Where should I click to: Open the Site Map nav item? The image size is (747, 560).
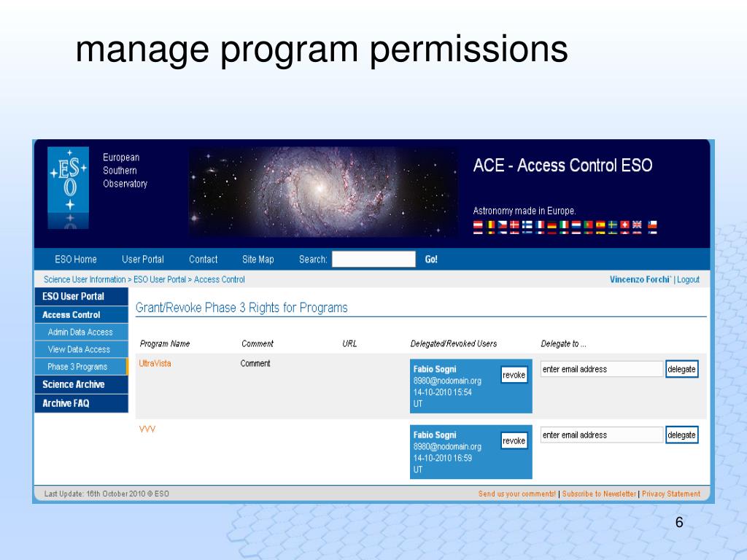point(258,260)
